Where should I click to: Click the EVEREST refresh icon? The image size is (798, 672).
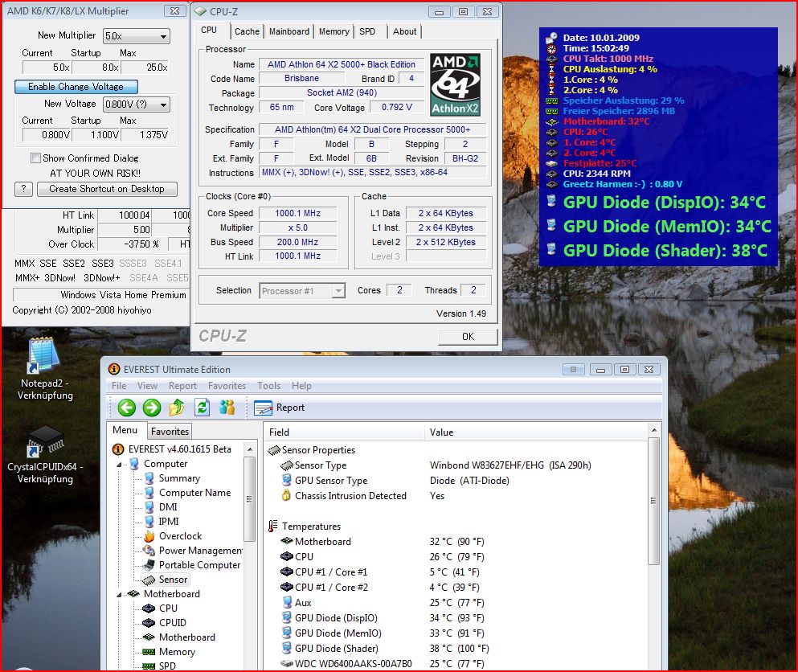point(202,408)
